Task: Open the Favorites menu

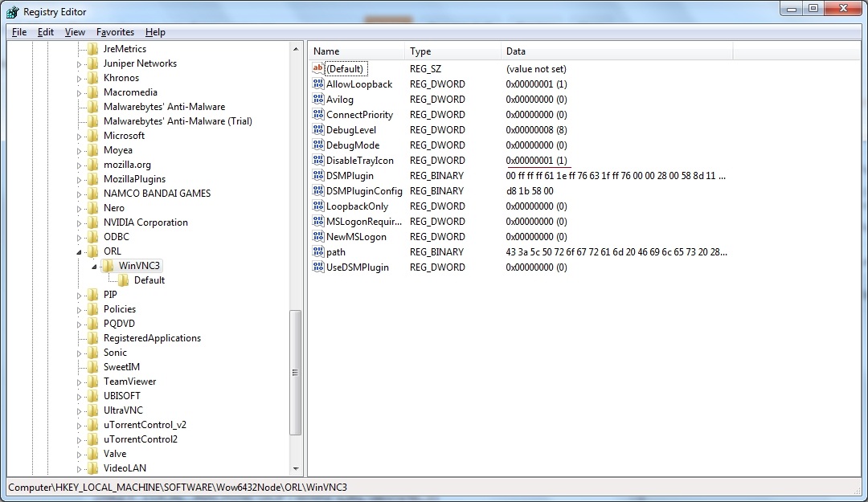Action: pyautogui.click(x=115, y=32)
